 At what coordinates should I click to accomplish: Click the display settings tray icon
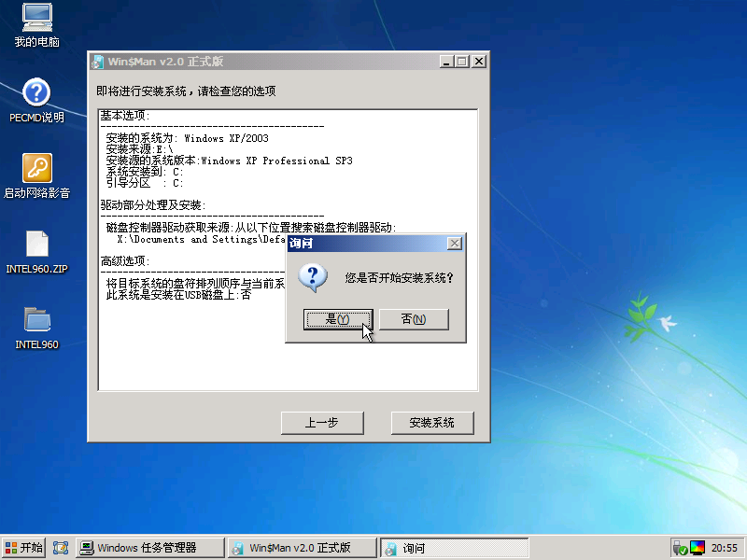click(x=698, y=548)
